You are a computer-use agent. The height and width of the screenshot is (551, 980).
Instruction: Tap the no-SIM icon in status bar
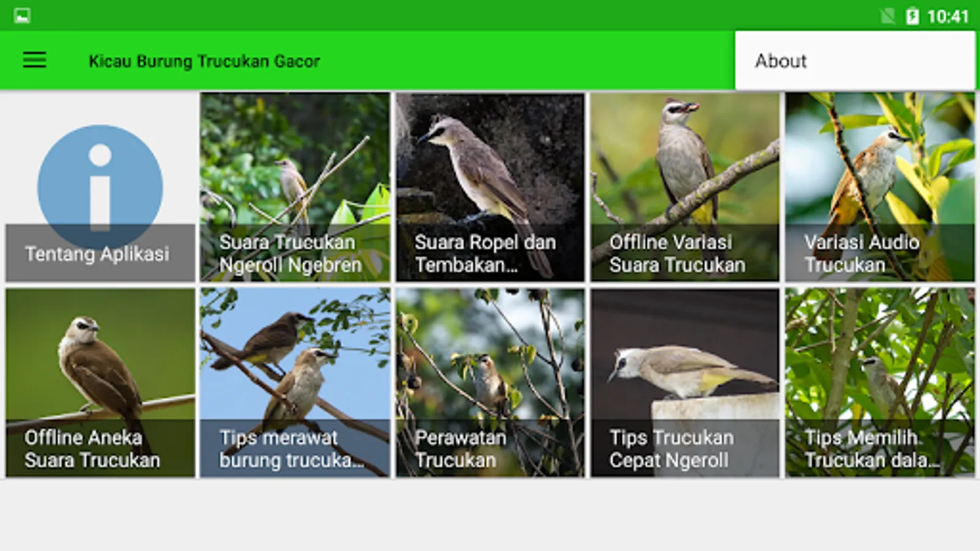point(887,16)
